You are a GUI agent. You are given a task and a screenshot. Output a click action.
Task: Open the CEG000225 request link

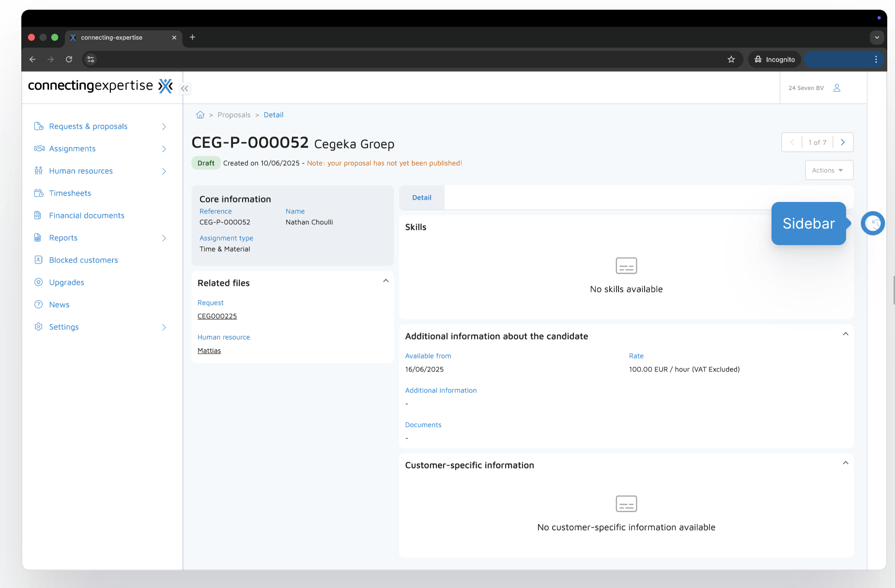coord(217,316)
